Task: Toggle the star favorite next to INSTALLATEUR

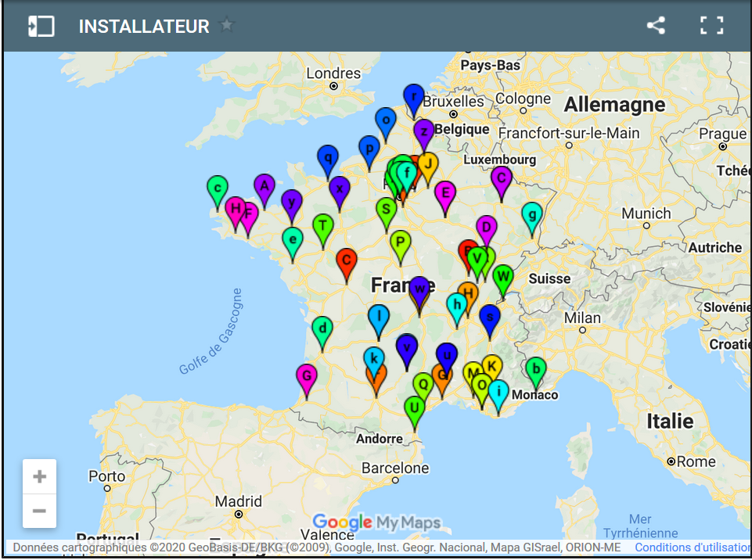Action: (226, 24)
